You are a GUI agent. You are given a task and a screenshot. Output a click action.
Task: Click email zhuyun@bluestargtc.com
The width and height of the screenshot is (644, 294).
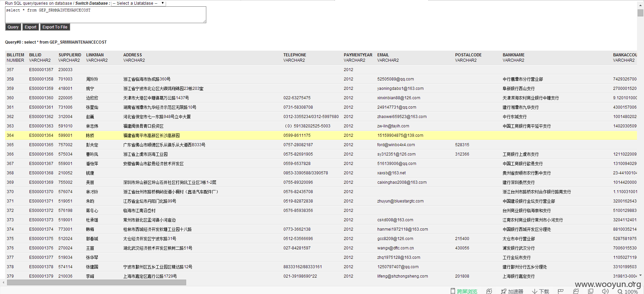point(400,201)
